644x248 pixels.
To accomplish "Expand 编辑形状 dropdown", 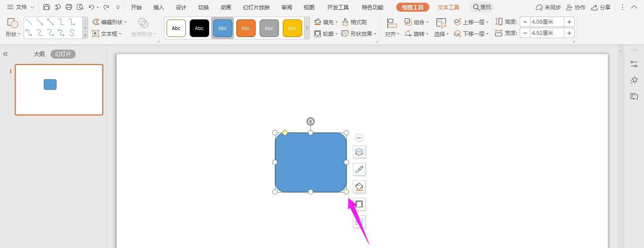I will 126,22.
